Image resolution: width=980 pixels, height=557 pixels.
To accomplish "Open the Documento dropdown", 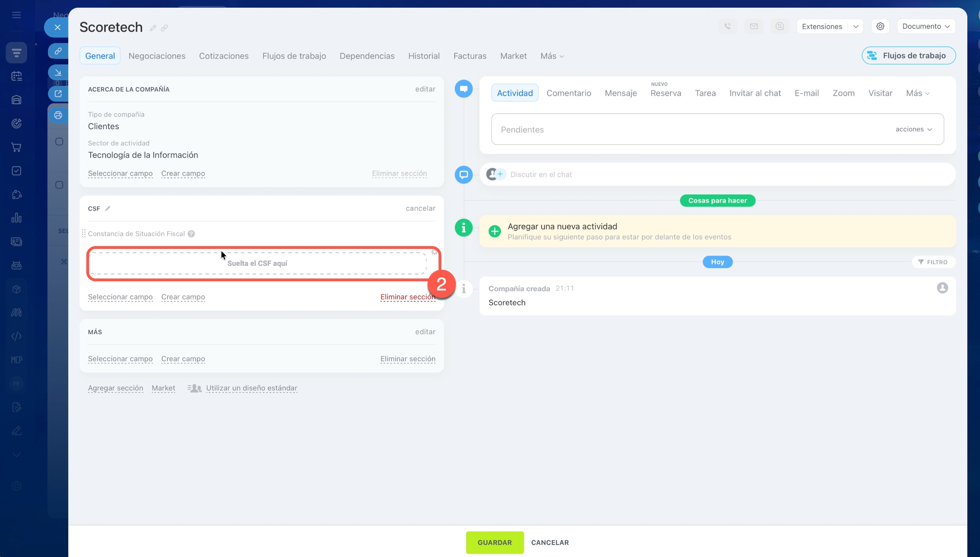I will (x=926, y=26).
